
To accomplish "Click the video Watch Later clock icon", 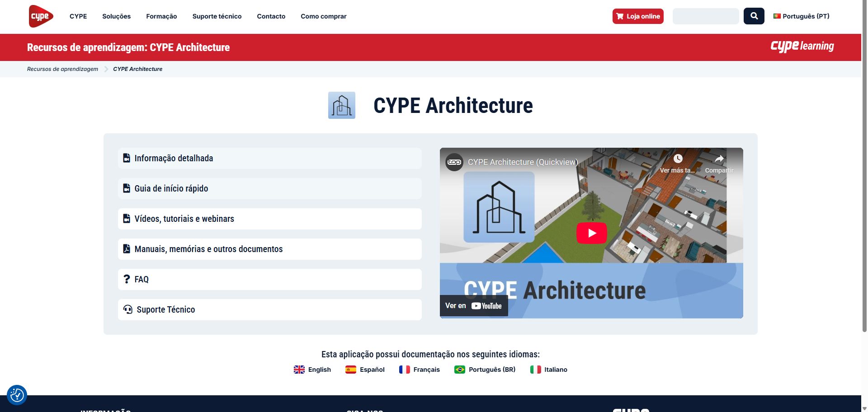I will [x=678, y=159].
